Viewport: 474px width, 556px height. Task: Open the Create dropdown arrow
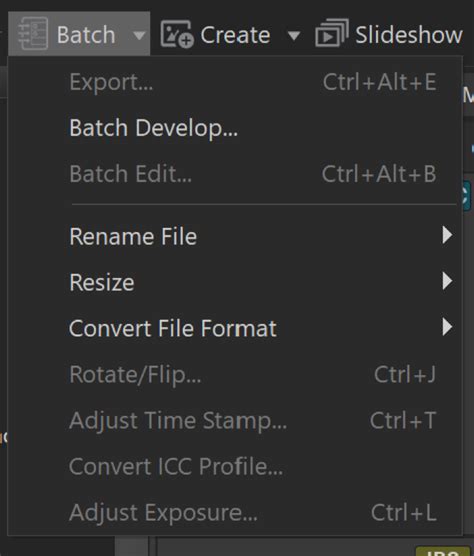point(294,35)
